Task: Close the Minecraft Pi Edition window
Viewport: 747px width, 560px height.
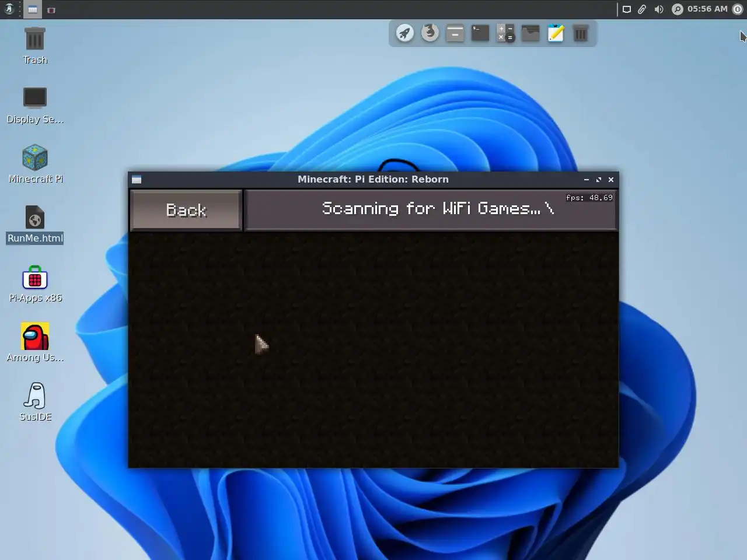Action: (x=611, y=180)
